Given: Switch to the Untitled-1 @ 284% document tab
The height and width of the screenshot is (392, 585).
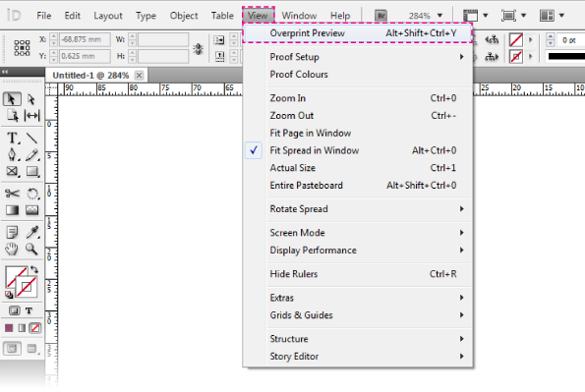Looking at the screenshot, I should click(x=90, y=76).
